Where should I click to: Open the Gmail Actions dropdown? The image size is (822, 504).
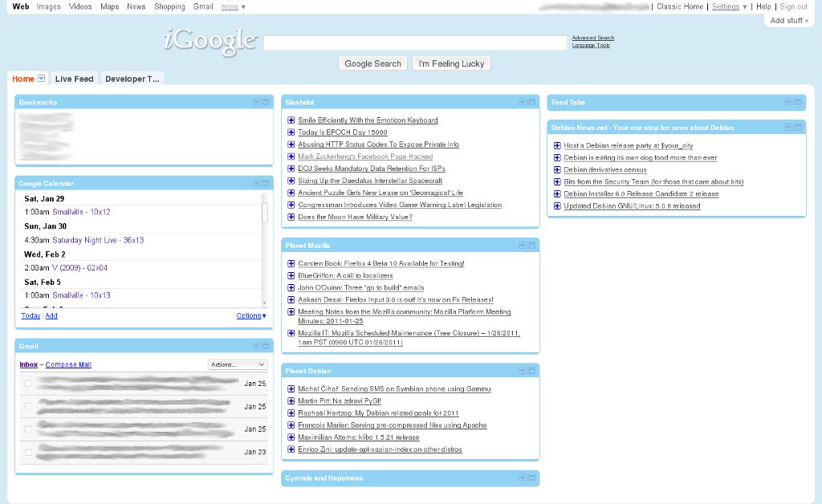[238, 364]
